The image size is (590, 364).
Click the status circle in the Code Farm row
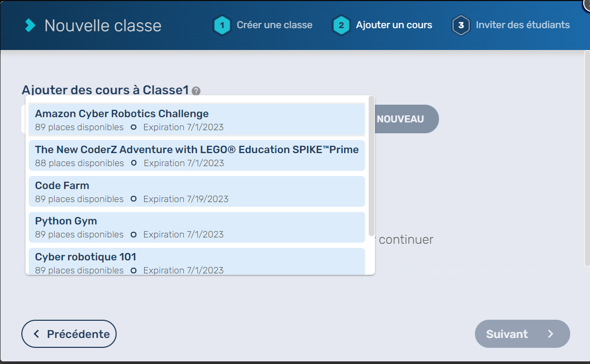tap(133, 199)
